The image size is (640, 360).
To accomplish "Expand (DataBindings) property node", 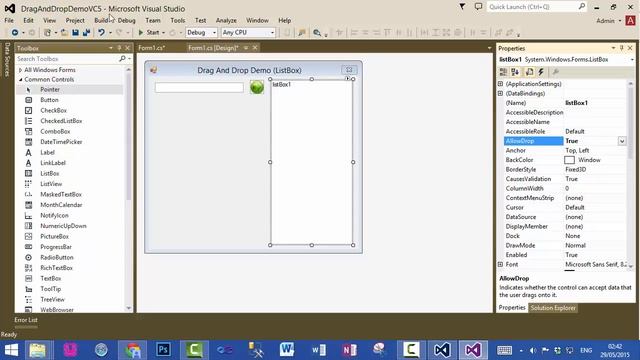I will point(500,93).
